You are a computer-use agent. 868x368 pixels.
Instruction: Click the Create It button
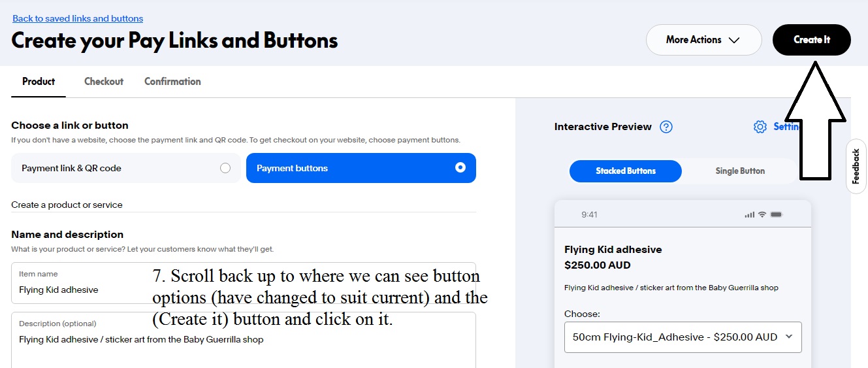click(x=812, y=40)
